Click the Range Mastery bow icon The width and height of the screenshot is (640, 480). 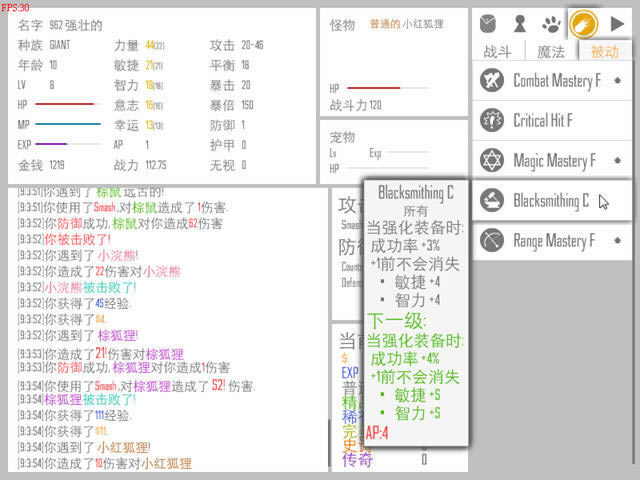coord(492,240)
